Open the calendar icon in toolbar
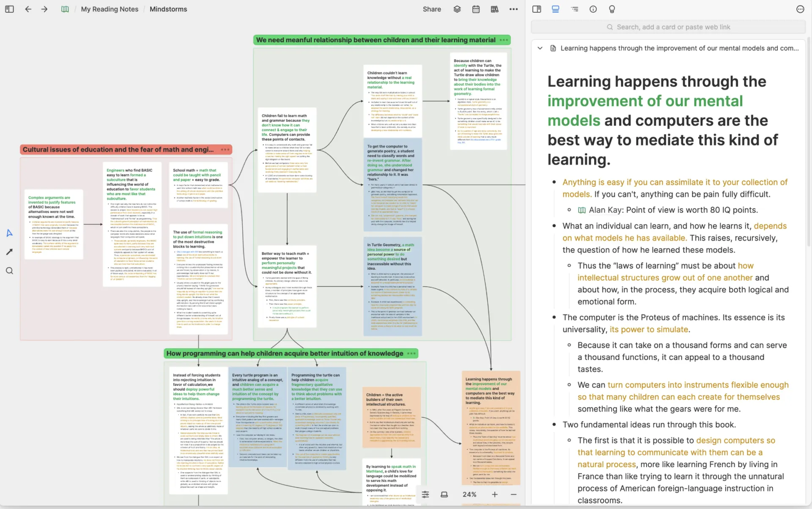 [476, 9]
